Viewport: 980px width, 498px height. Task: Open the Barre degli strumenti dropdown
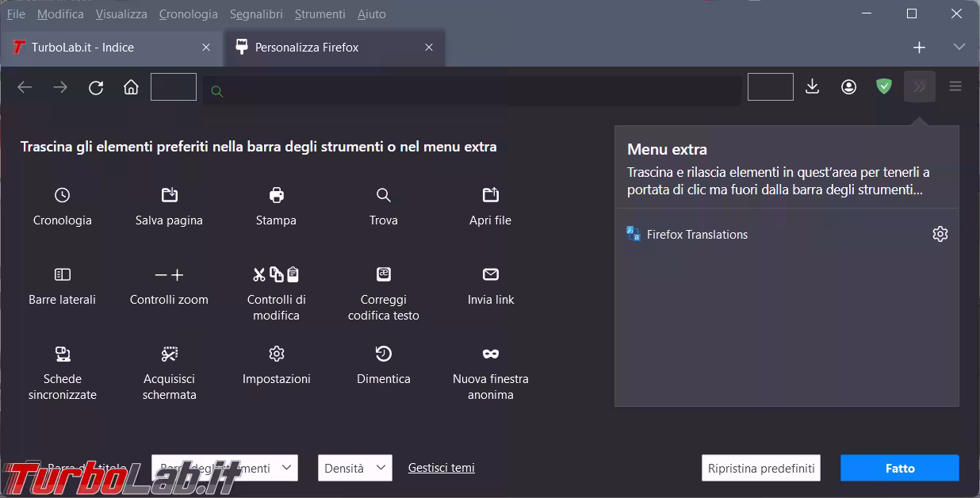pyautogui.click(x=224, y=468)
